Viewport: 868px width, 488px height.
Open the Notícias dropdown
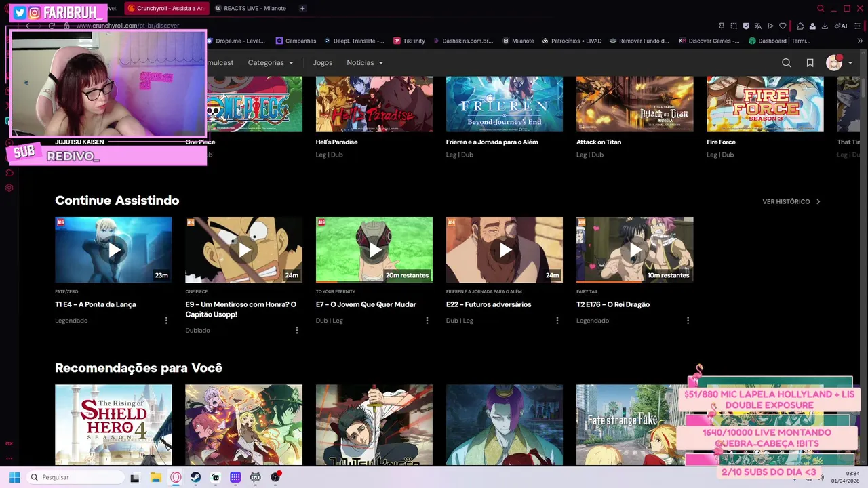[365, 62]
